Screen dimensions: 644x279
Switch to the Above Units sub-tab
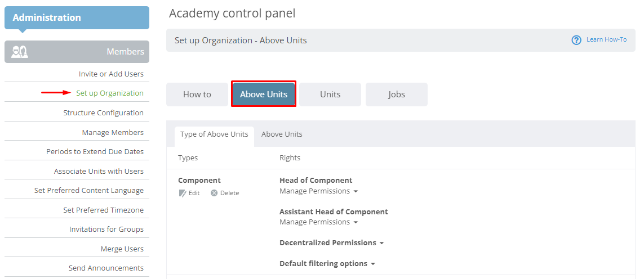point(282,134)
